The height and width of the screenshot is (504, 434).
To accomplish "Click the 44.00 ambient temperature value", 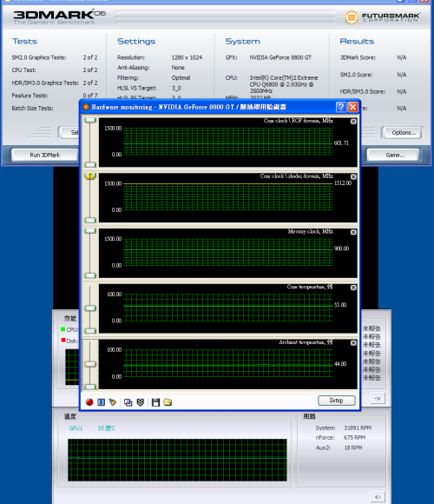I will (340, 364).
